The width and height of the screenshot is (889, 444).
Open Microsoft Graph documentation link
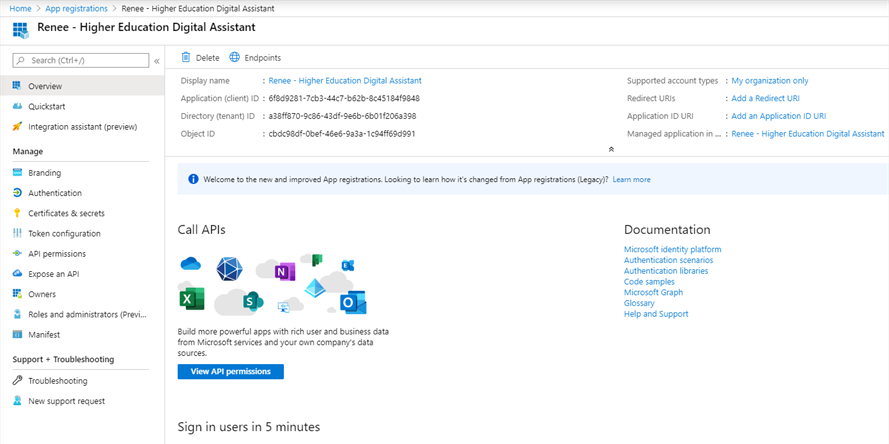click(653, 292)
